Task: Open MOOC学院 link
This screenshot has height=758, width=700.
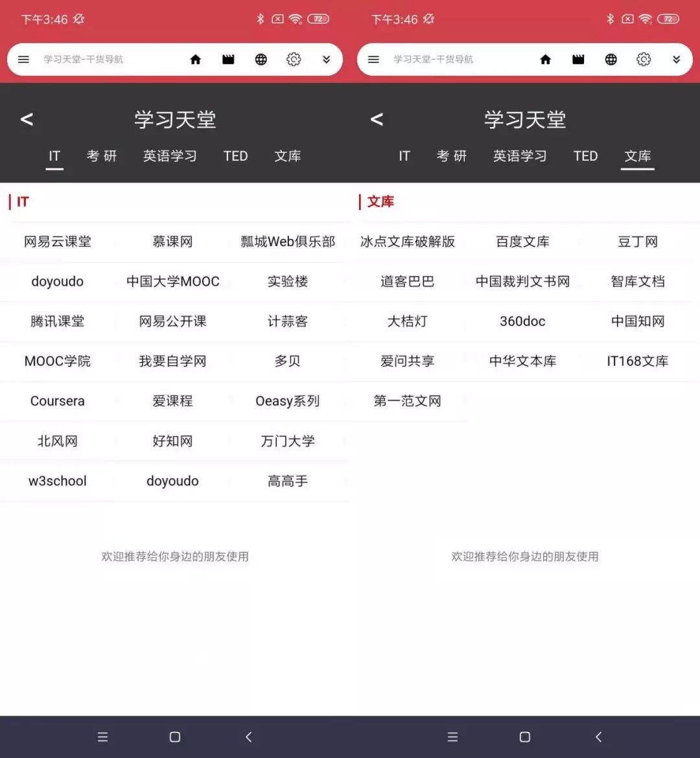Action: 58,361
